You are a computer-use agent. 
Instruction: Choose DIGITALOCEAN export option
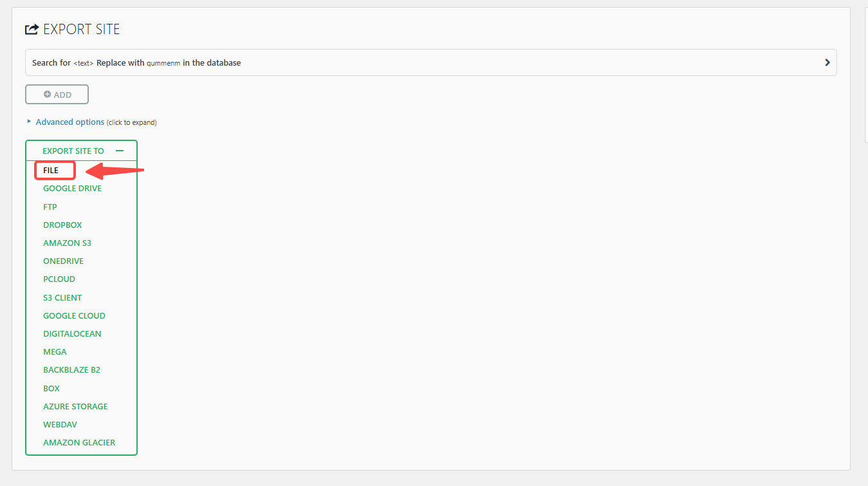(72, 333)
